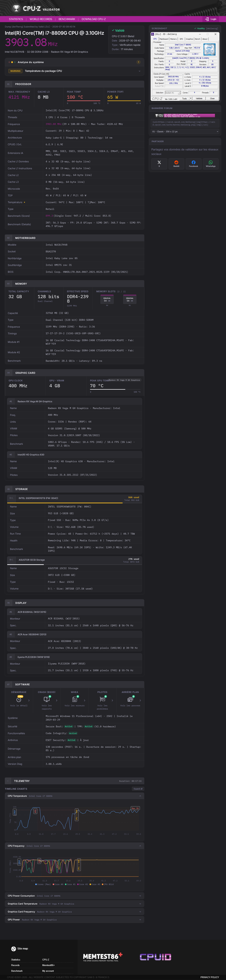Toggle the Core #3 legend entry
Image resolution: width=226 pixels, height=980 pixels.
[95, 884]
